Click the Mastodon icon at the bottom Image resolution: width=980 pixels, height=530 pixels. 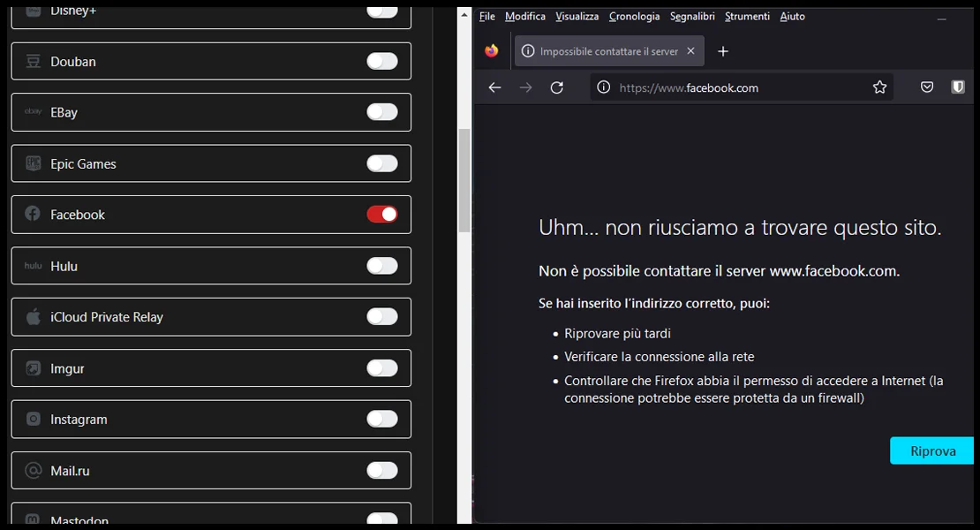[x=33, y=519]
